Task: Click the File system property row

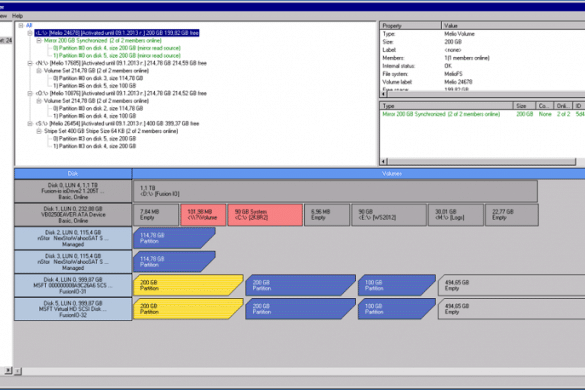Action: click(483, 74)
